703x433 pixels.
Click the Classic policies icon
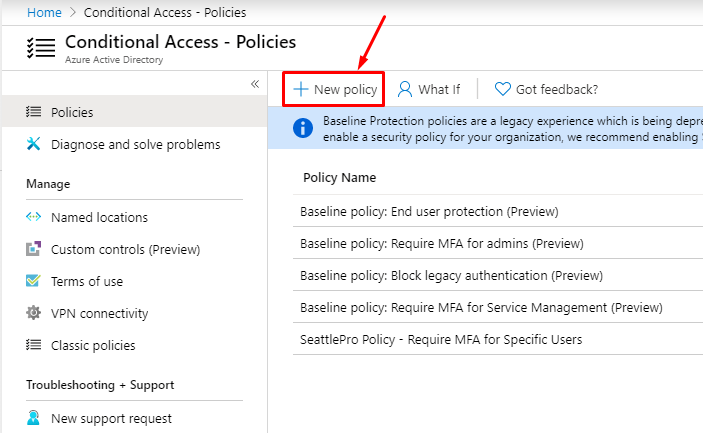click(x=33, y=345)
